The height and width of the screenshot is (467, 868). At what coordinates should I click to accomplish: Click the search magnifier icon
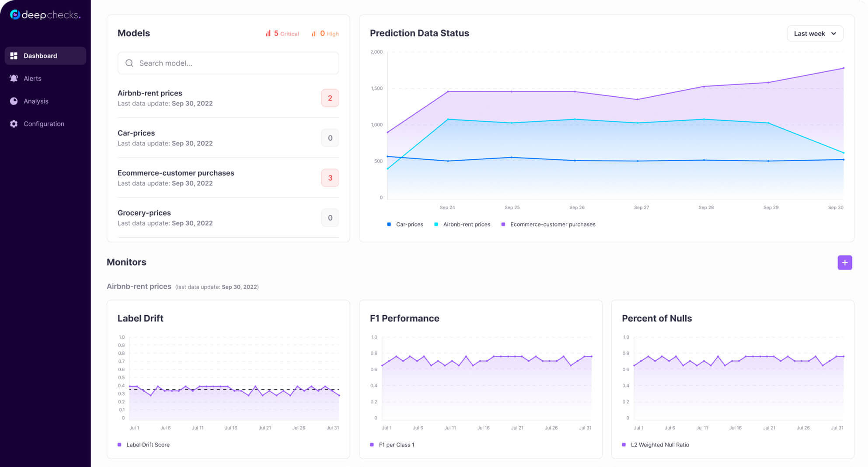click(129, 63)
